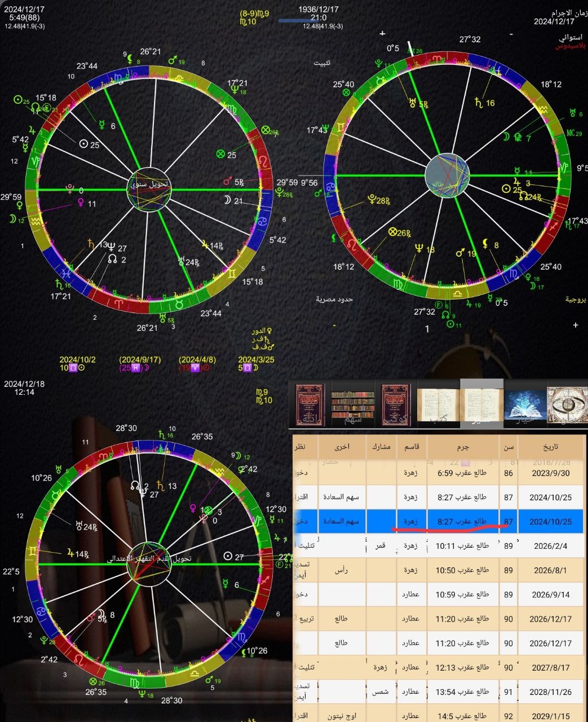Switch the بروجية option on right side
Viewport: 588px width, 722px height.
click(x=576, y=300)
